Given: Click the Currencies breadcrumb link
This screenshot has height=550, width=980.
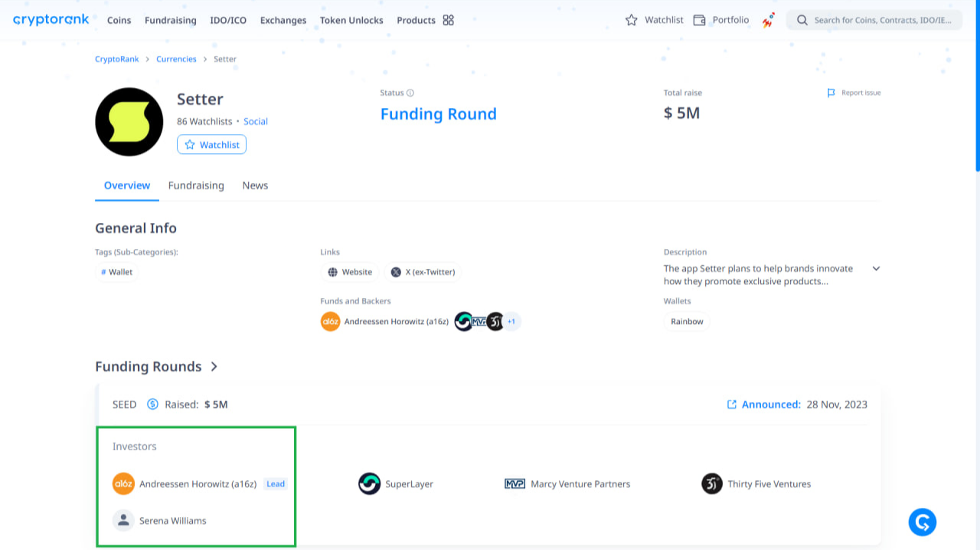Looking at the screenshot, I should click(176, 59).
